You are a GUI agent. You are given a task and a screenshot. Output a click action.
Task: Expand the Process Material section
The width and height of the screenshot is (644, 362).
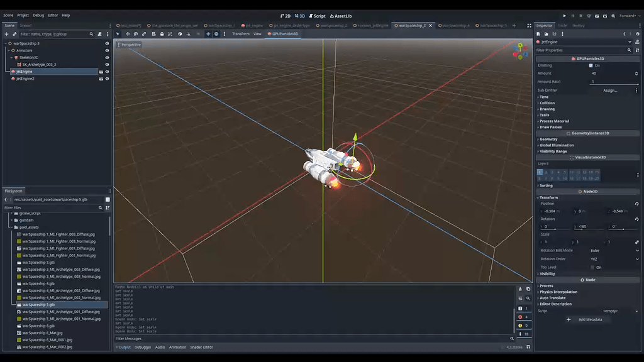(x=553, y=121)
